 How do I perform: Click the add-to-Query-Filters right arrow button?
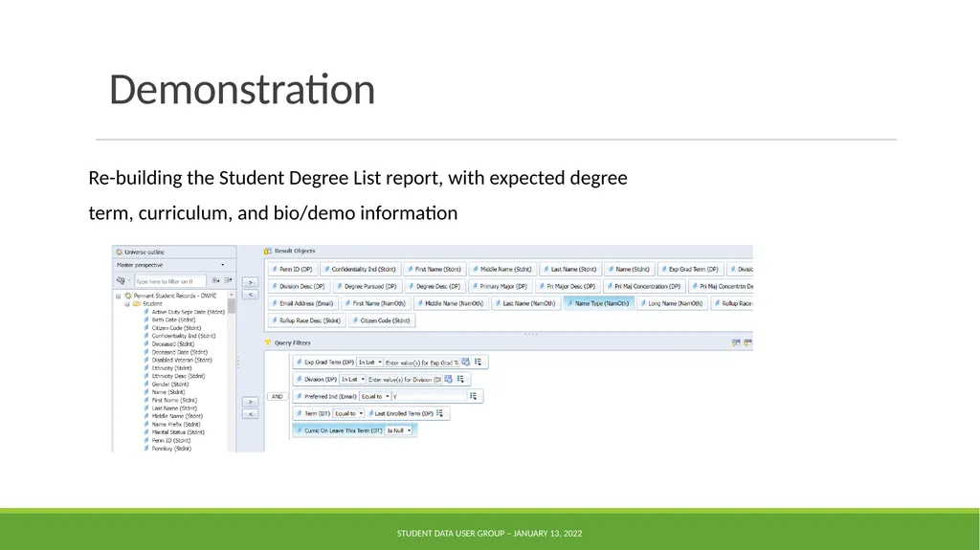pos(250,402)
